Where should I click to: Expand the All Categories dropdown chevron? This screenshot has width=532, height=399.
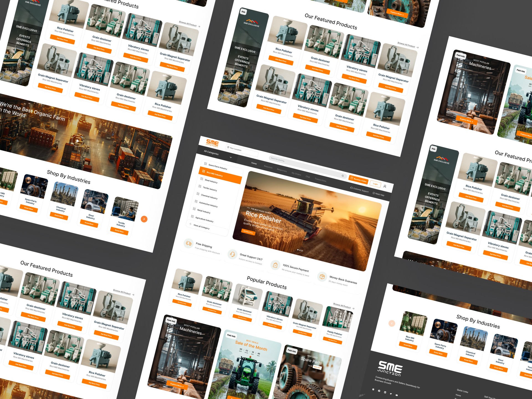[231, 157]
